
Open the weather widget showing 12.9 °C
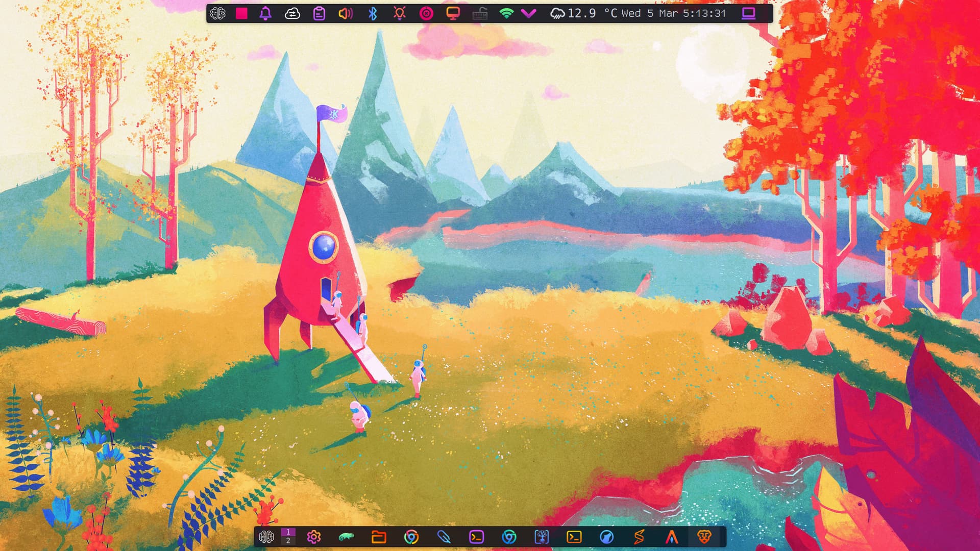(583, 13)
